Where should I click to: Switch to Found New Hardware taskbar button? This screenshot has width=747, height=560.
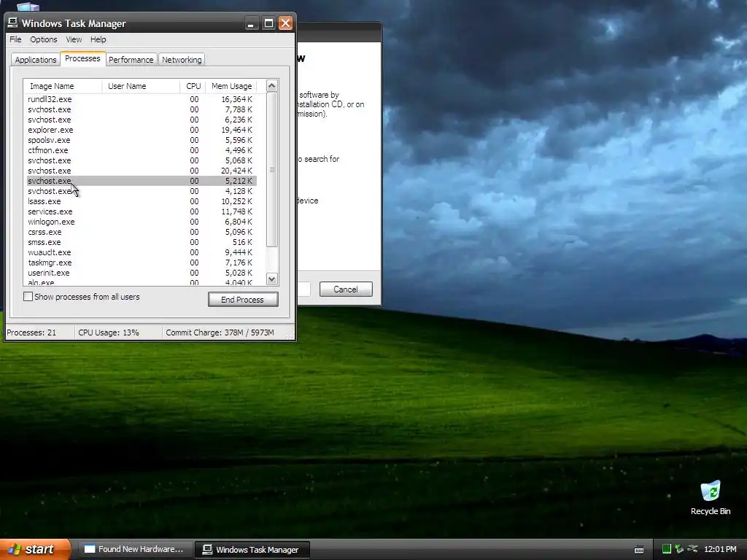(135, 550)
